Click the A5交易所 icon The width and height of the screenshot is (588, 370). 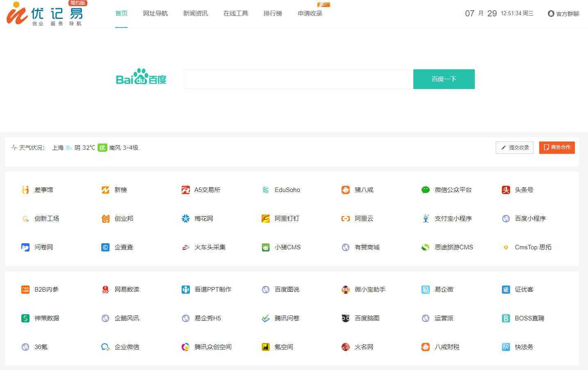click(x=186, y=190)
